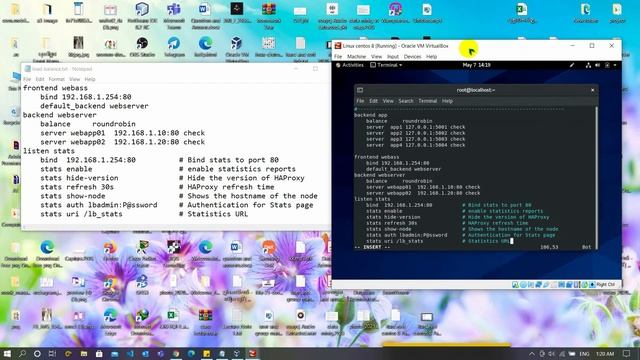Open View menu in Notepad

(x=74, y=79)
